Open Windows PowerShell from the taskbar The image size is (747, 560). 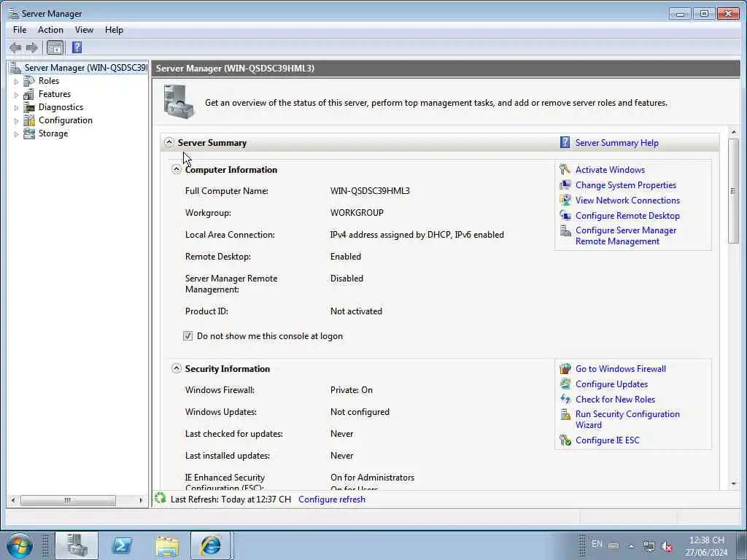pos(122,545)
